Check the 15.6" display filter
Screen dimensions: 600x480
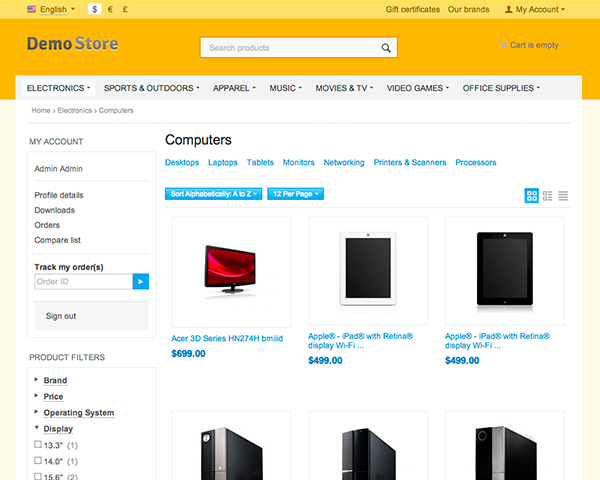[38, 477]
